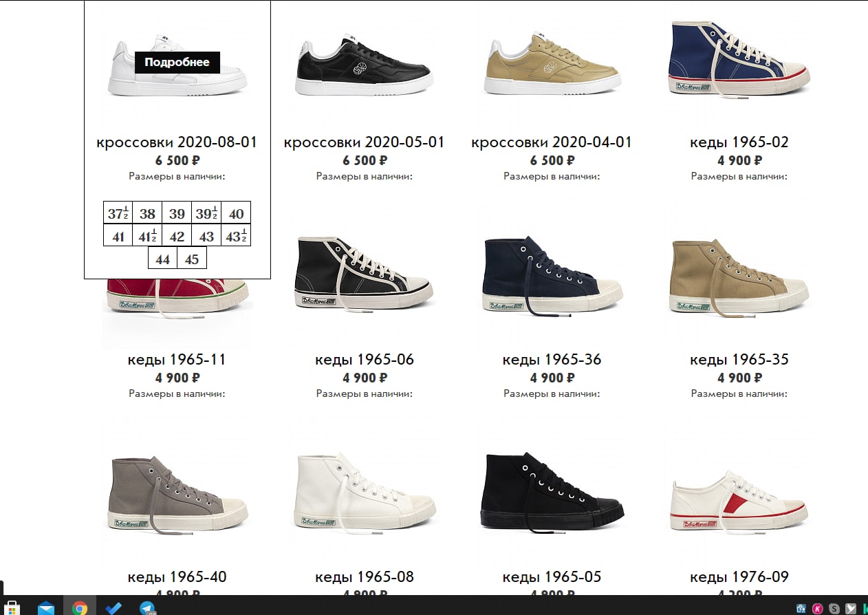868x615 pixels.
Task: Select size 38 for кроссовки 2020-08-01
Action: tap(147, 213)
